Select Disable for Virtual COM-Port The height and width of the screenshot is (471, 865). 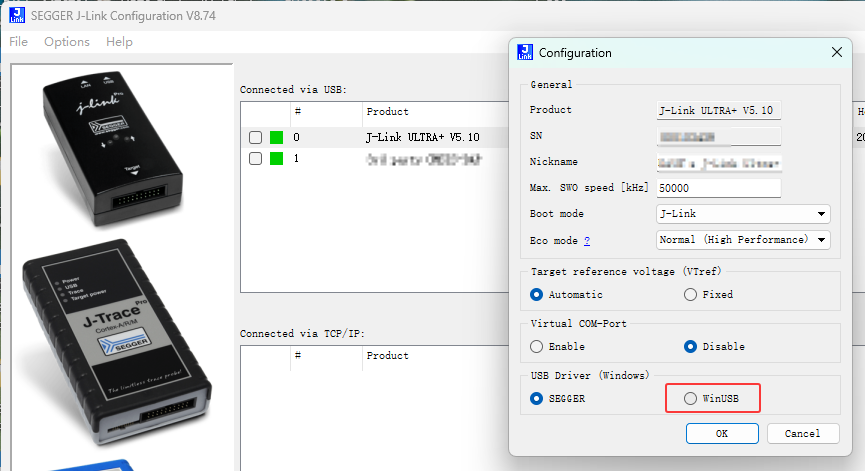click(690, 346)
